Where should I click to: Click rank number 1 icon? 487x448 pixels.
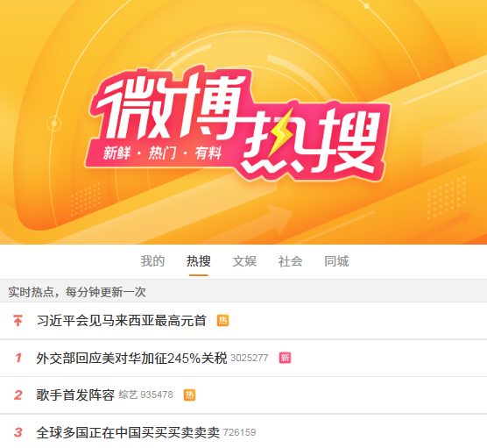pyautogui.click(x=18, y=358)
